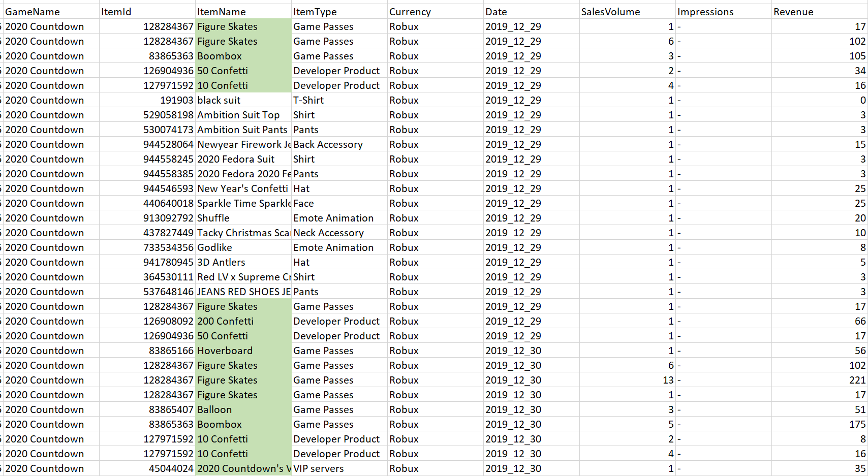
Task: Click the Boombox cell with ItemId 83865363 dated 2019_12_29
Action: tap(243, 56)
